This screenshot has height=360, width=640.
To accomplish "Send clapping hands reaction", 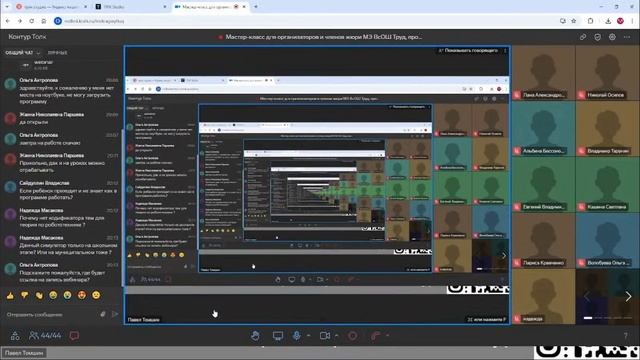I will point(39,295).
